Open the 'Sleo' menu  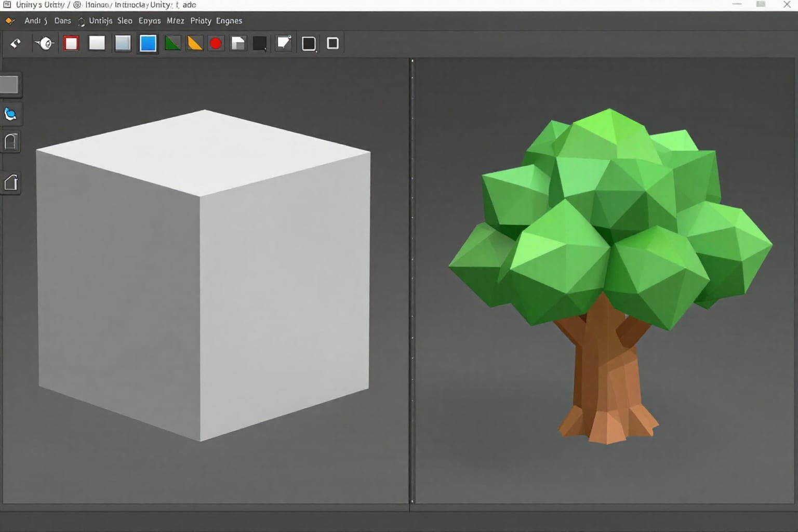click(125, 21)
